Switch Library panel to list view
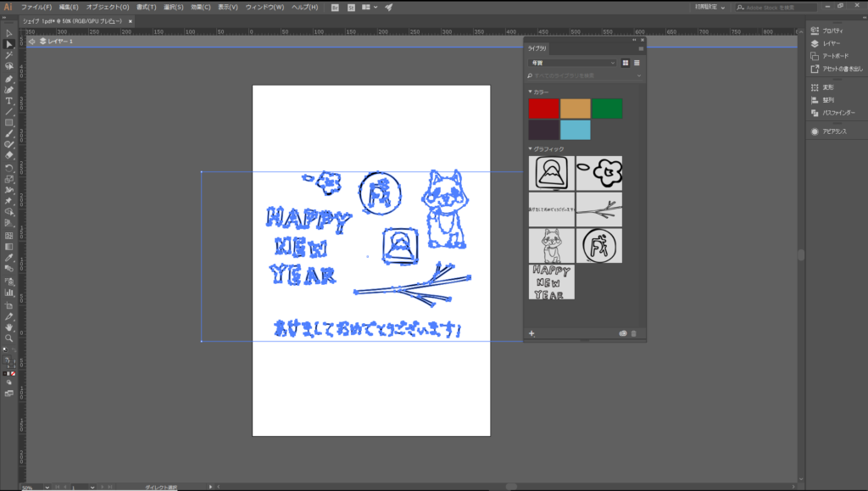 [637, 63]
